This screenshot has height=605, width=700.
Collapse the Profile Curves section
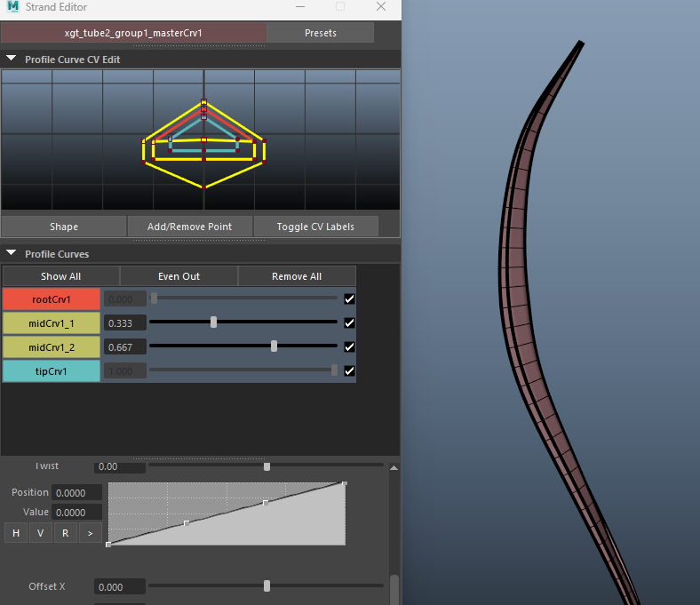pos(12,254)
